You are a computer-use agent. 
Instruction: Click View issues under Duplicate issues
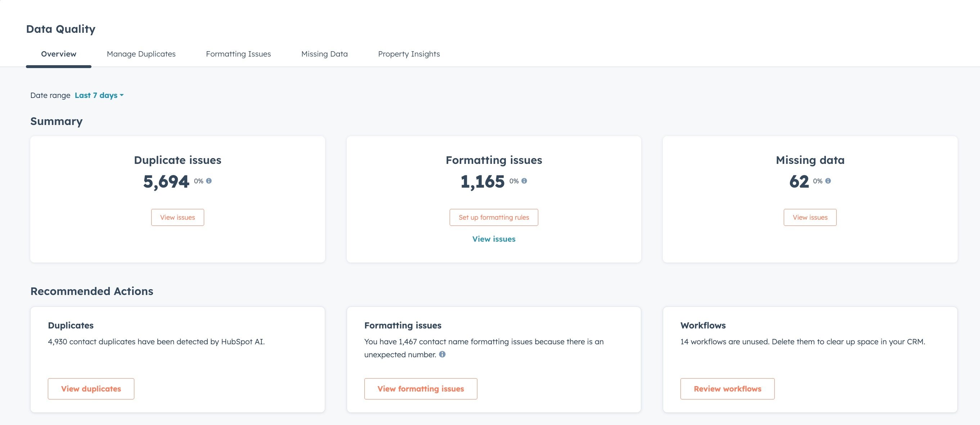click(x=177, y=217)
